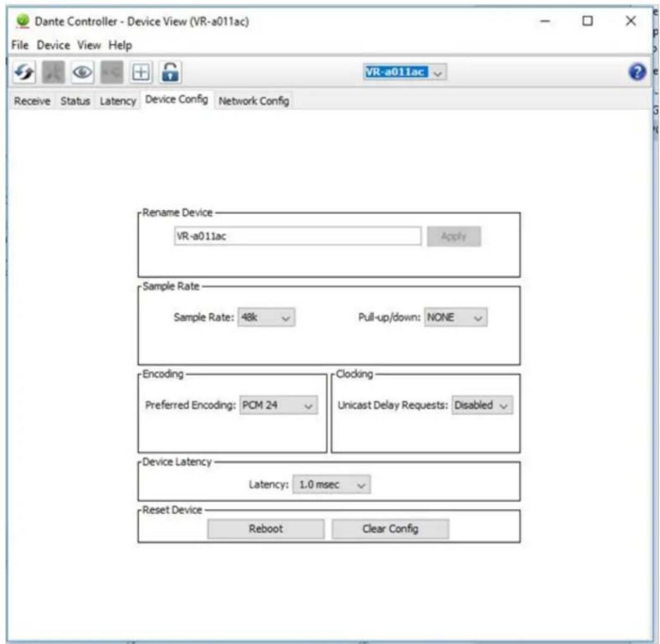The height and width of the screenshot is (644, 660).
Task: Click the "Pull-up/down:" label
Action: pyautogui.click(x=389, y=318)
